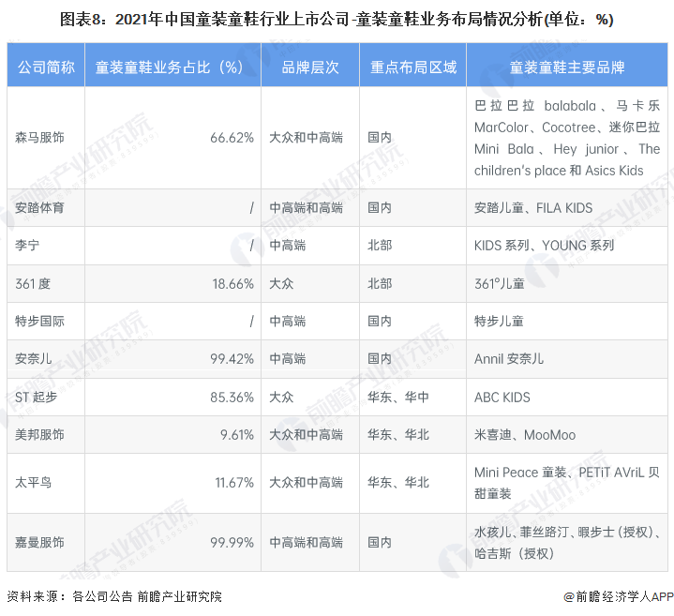Click the 水孩儿、菲丝路汀 brand cell
Screen dimensions: 674x616
tap(567, 543)
